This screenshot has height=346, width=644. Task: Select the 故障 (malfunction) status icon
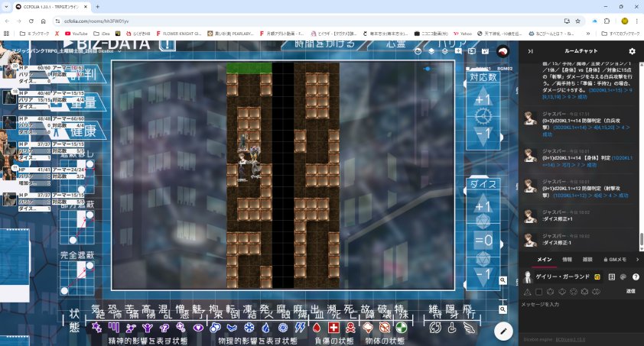coord(368,328)
